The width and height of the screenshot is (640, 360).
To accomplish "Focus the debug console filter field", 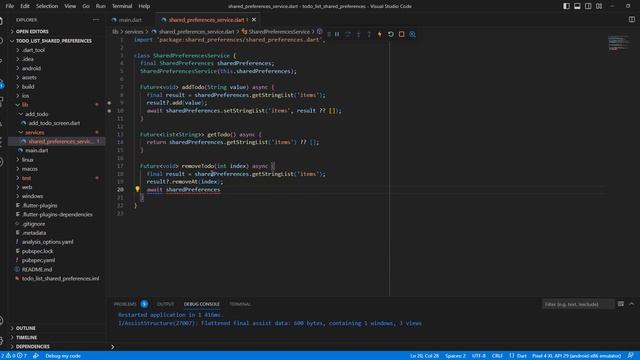I will pos(578,304).
